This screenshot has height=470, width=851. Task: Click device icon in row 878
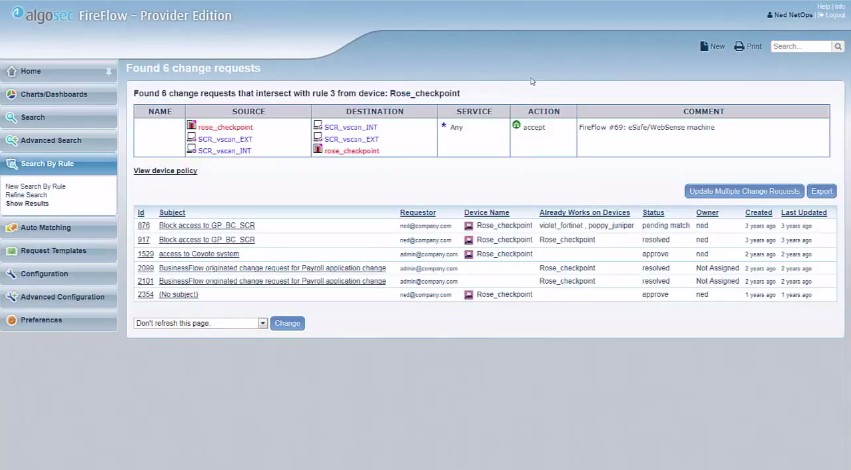pos(468,226)
